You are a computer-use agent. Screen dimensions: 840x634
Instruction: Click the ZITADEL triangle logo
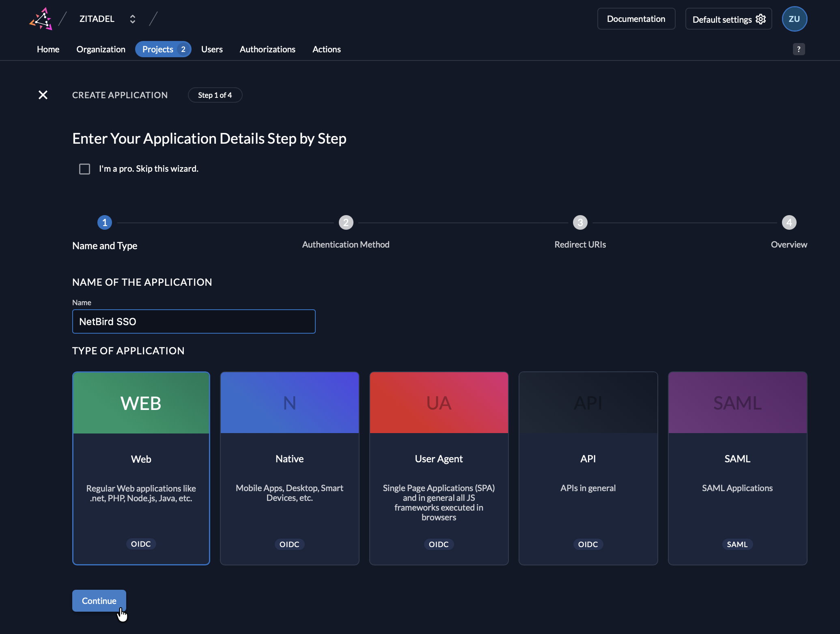pyautogui.click(x=41, y=18)
